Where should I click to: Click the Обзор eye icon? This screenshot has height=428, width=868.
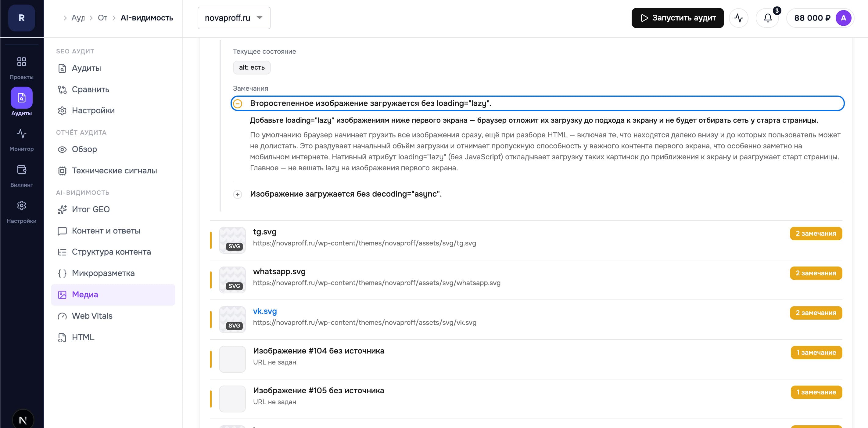(62, 149)
